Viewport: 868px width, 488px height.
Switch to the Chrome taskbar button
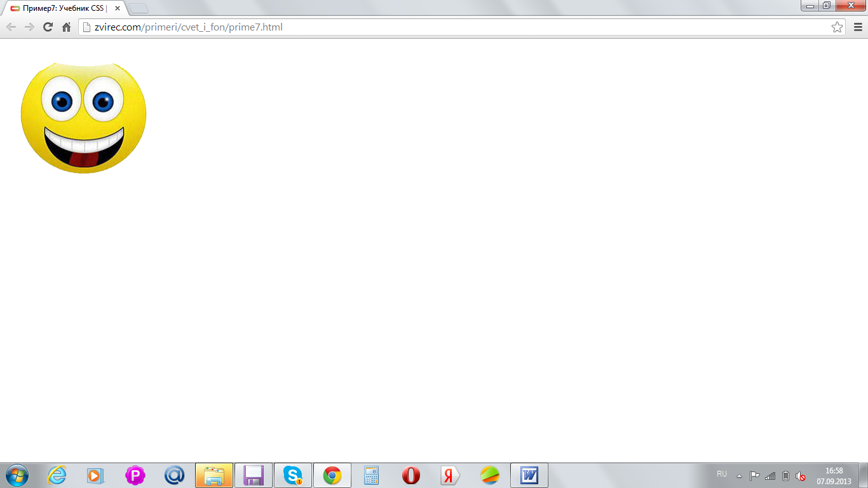(332, 475)
